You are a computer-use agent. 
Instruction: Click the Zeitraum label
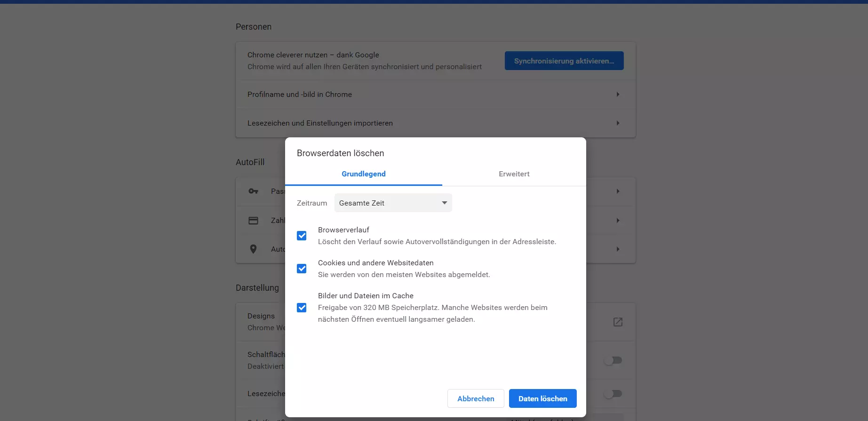point(312,203)
